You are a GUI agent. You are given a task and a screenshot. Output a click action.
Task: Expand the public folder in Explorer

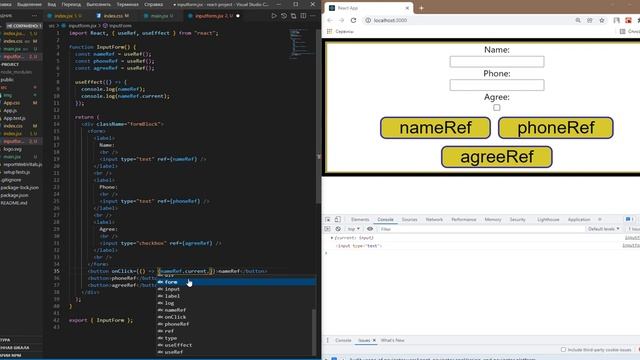[7, 80]
